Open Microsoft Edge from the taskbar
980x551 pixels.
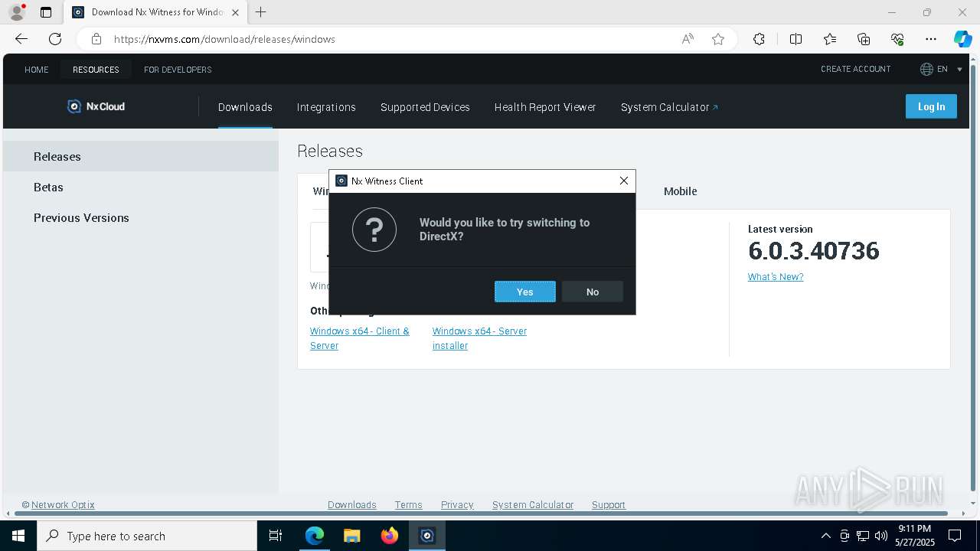315,536
